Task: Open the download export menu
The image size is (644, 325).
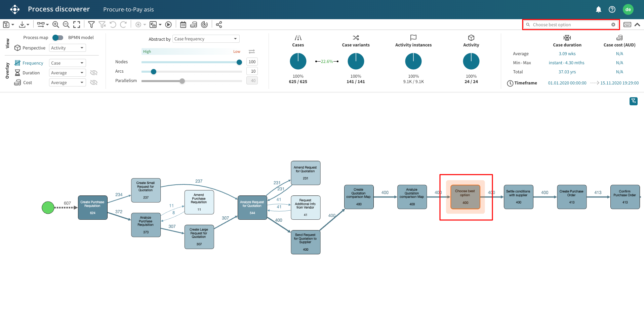Action: coord(24,25)
